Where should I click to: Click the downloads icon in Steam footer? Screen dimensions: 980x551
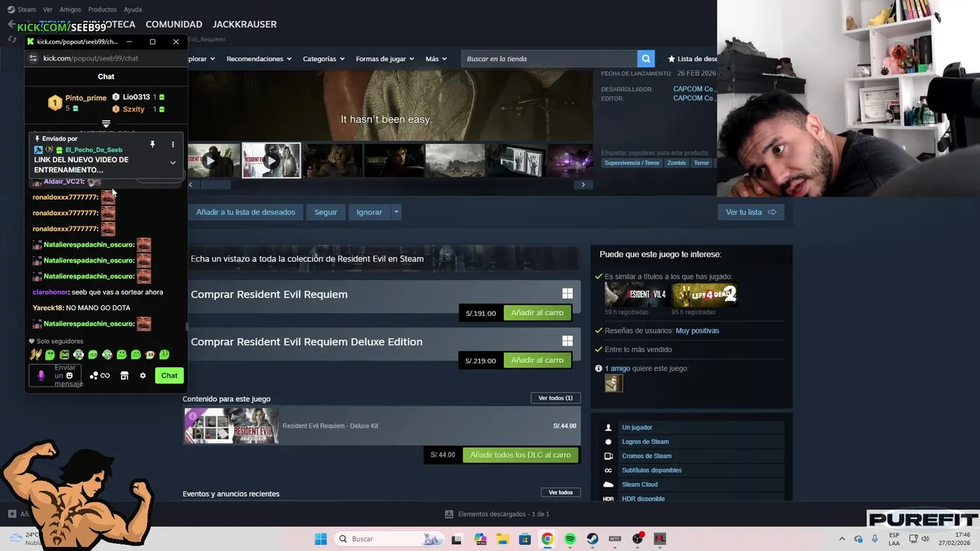tap(449, 514)
